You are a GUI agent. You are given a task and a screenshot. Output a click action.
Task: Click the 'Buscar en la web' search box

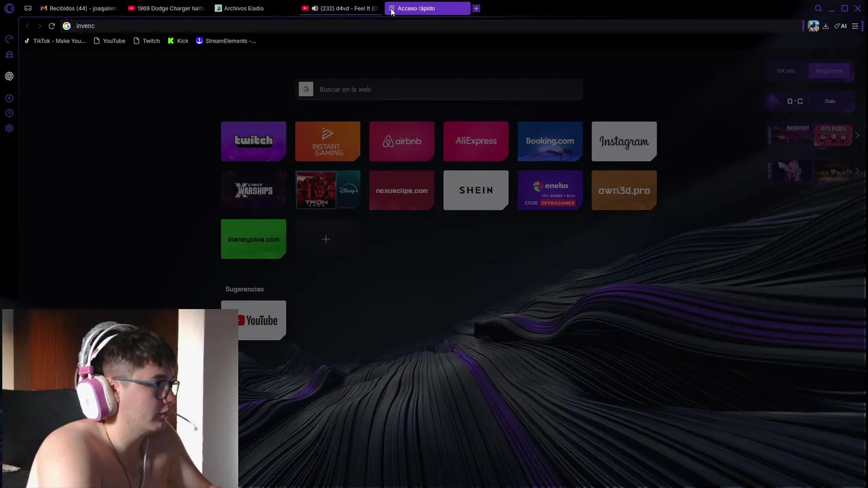[439, 89]
